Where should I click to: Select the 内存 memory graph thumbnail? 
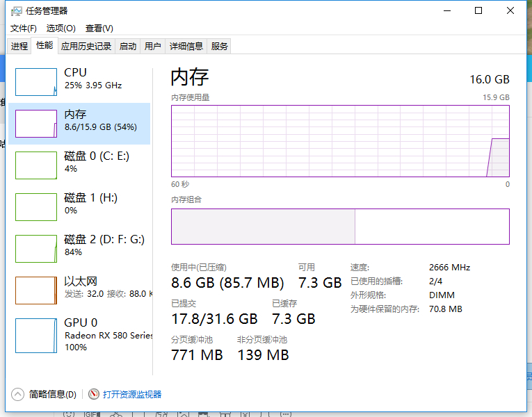coord(36,124)
